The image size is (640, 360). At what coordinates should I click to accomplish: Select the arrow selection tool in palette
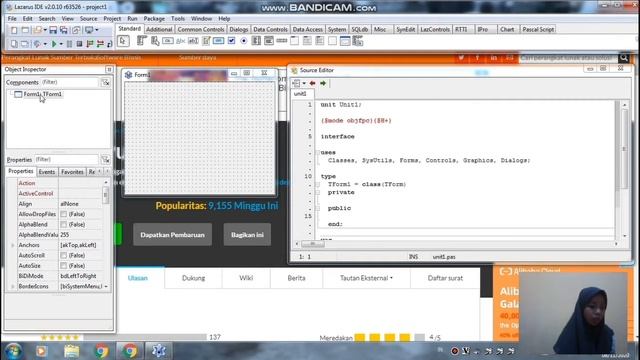123,41
